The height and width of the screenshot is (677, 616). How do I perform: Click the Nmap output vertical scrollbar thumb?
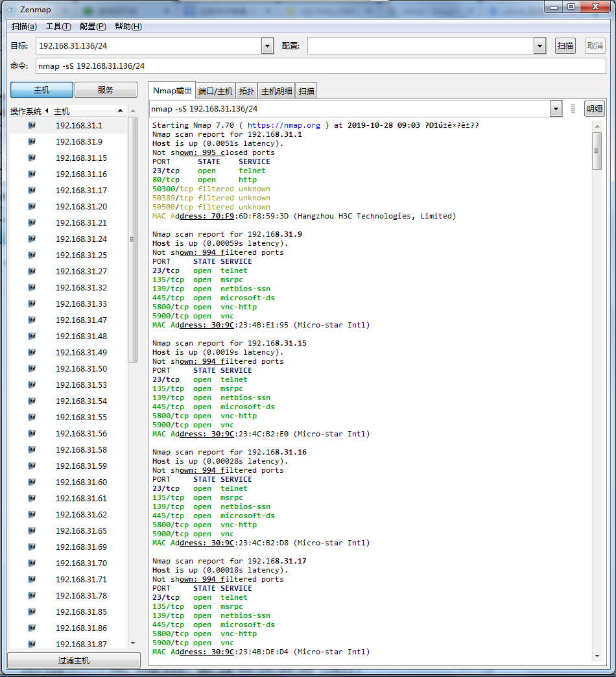597,150
